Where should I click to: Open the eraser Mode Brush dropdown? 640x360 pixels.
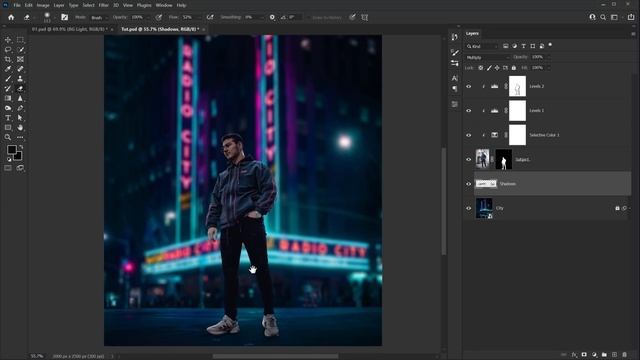(x=99, y=18)
